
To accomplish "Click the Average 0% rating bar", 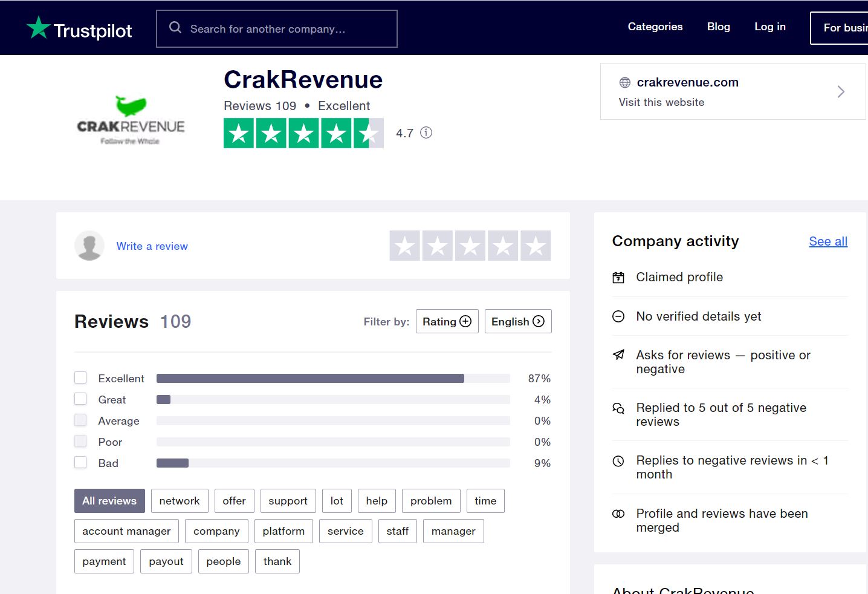I will pyautogui.click(x=333, y=421).
